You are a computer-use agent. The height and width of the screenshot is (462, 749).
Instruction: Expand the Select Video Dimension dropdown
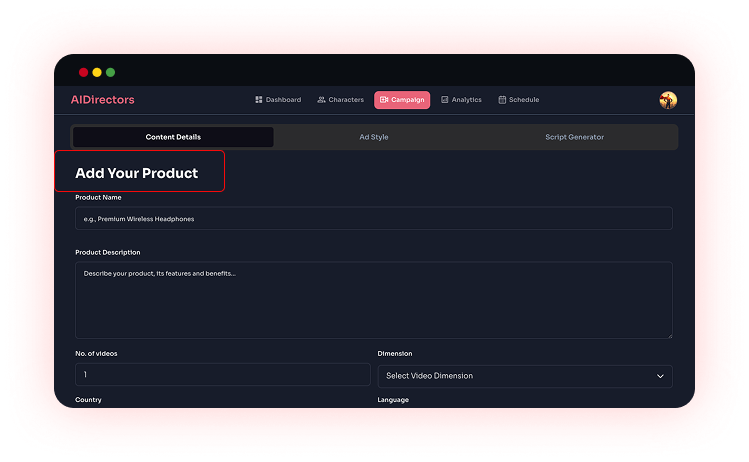coord(524,376)
